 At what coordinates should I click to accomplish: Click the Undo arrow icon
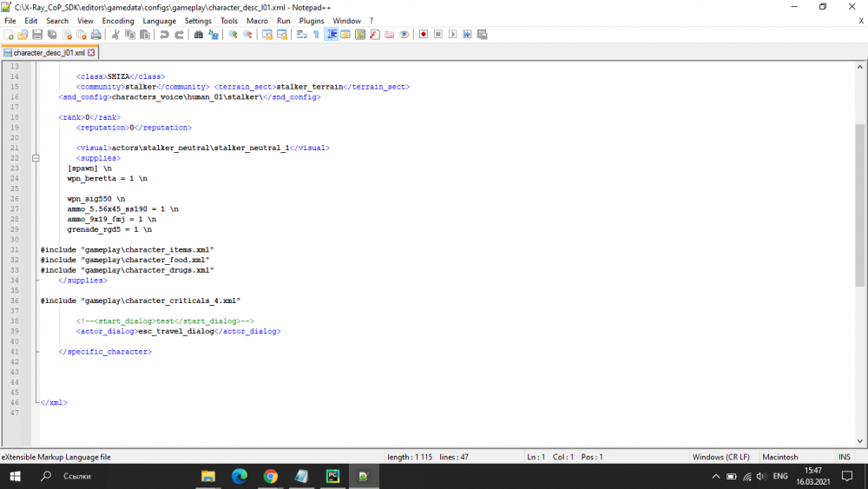(164, 35)
